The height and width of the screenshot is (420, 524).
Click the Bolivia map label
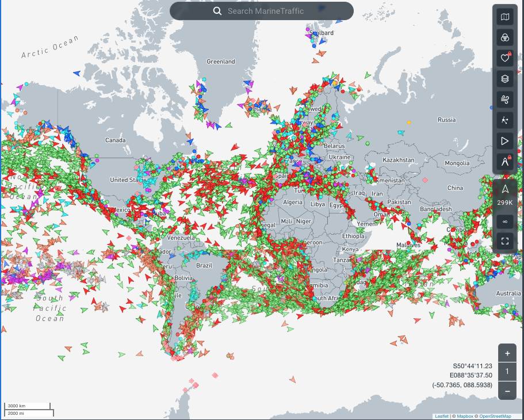point(183,278)
